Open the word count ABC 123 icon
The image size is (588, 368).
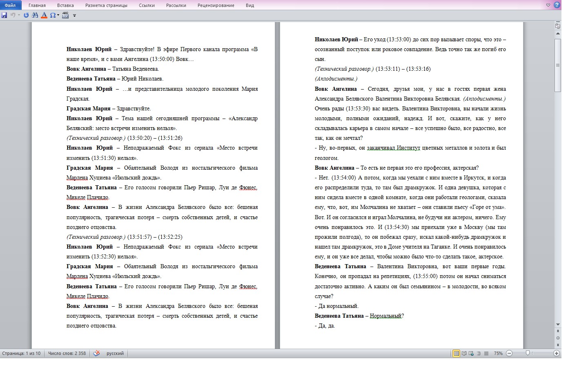coord(65,15)
